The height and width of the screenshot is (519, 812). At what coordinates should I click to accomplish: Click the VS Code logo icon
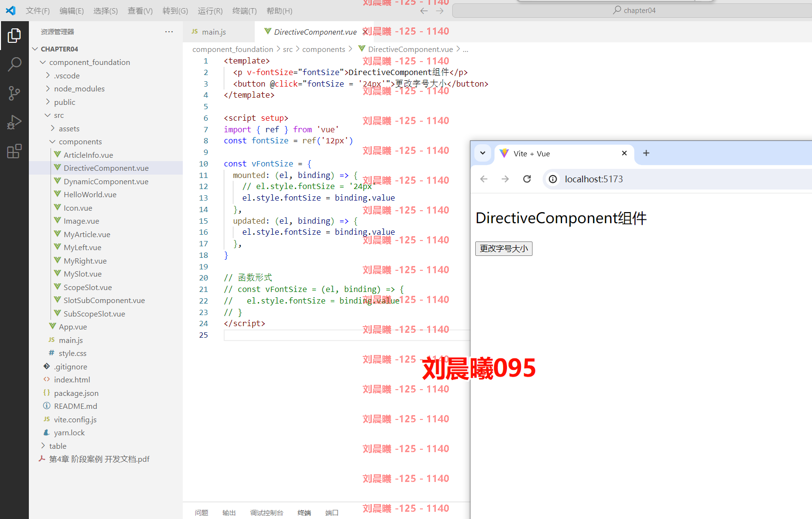(x=11, y=11)
